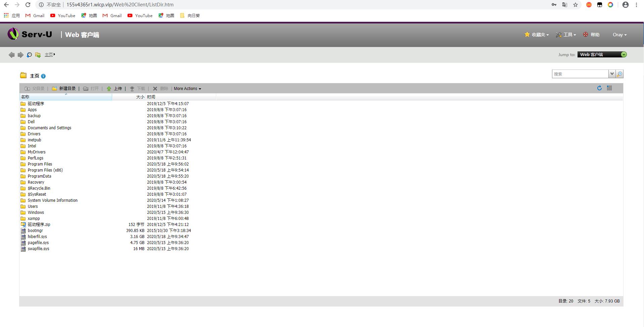
Task: Click the 删除 delete button
Action: pos(160,89)
